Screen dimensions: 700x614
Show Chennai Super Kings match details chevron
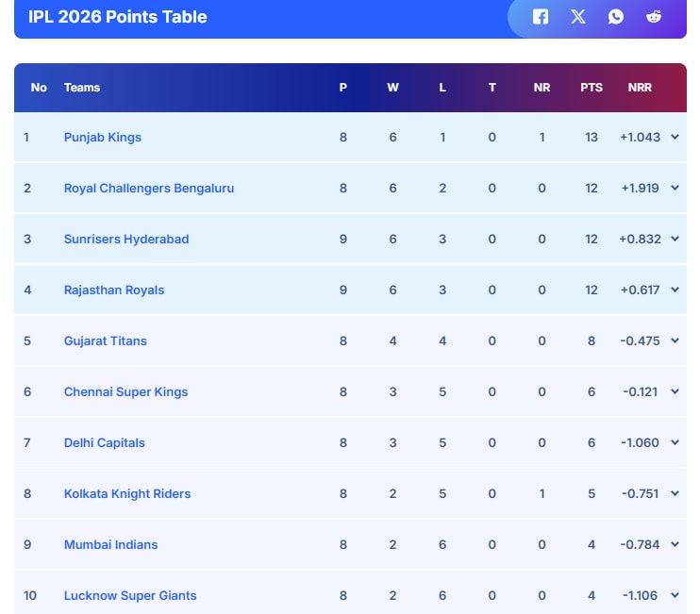675,391
